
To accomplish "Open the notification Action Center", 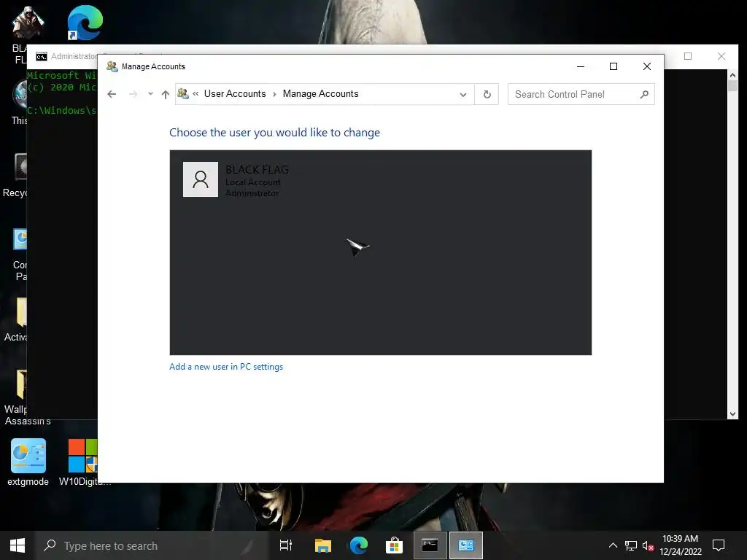I will point(719,545).
